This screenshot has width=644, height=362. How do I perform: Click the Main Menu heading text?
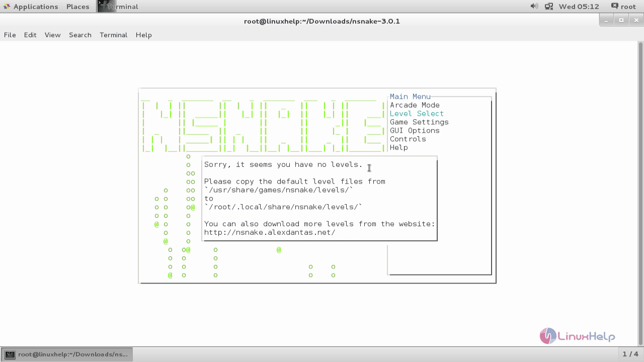410,97
